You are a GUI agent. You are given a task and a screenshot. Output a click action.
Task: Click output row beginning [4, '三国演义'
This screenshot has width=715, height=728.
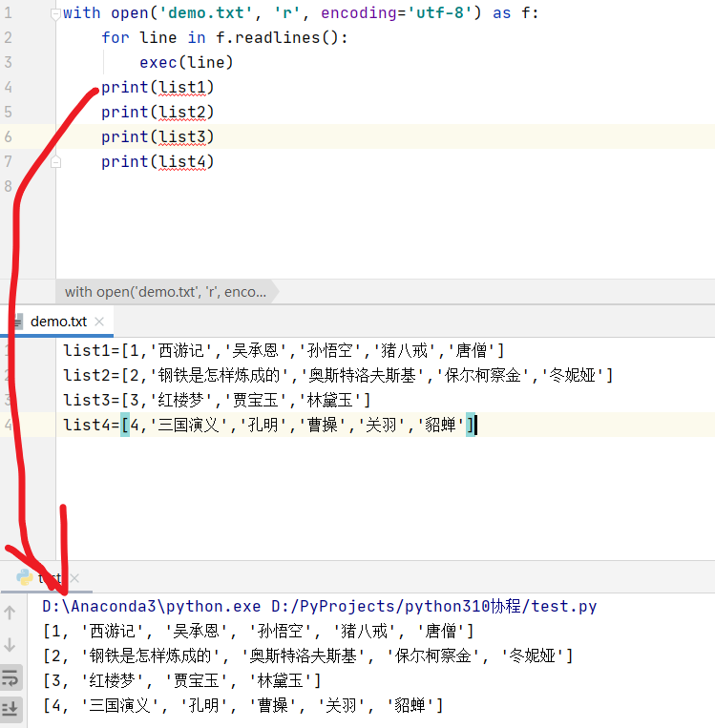(x=243, y=706)
